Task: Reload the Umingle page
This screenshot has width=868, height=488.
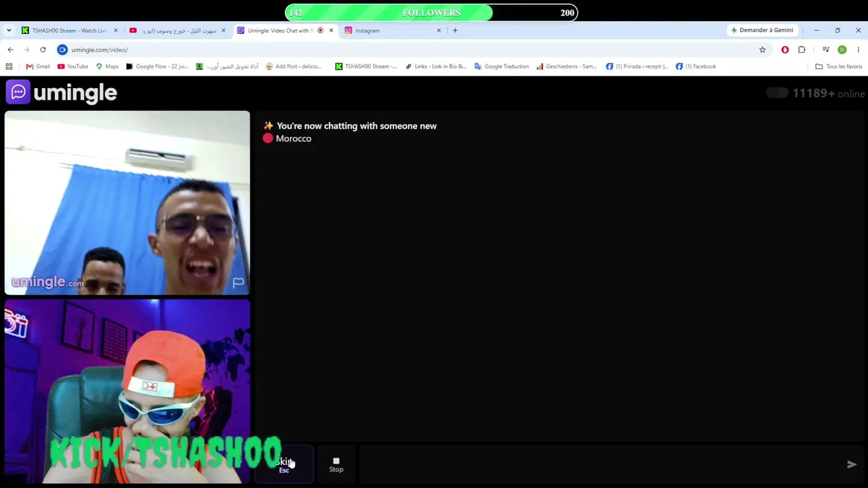Action: click(x=43, y=49)
